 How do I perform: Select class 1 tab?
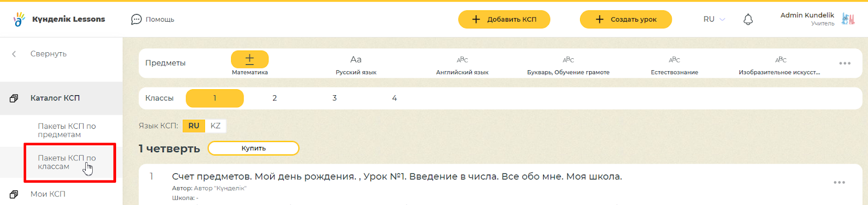[x=215, y=98]
